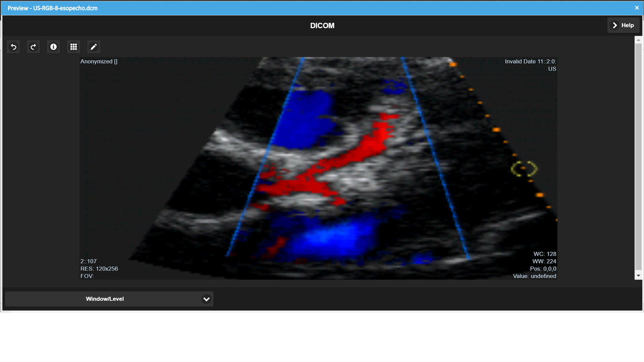This screenshot has width=644, height=362.
Task: Click the Help arrow icon
Action: [x=615, y=25]
